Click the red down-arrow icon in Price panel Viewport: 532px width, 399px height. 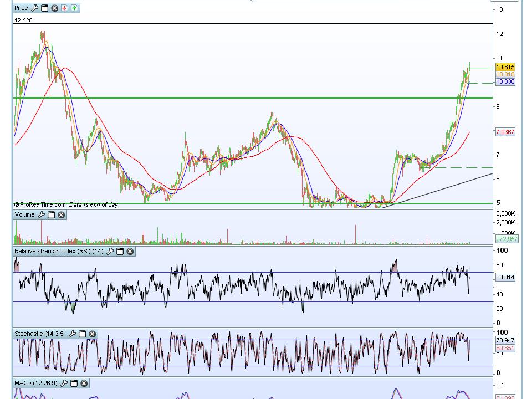(x=64, y=8)
